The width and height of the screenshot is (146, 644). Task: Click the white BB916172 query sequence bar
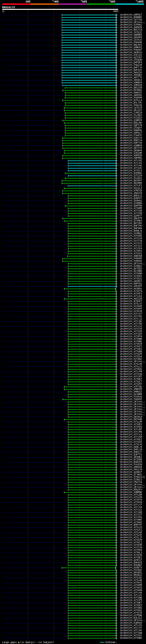coord(60,9)
